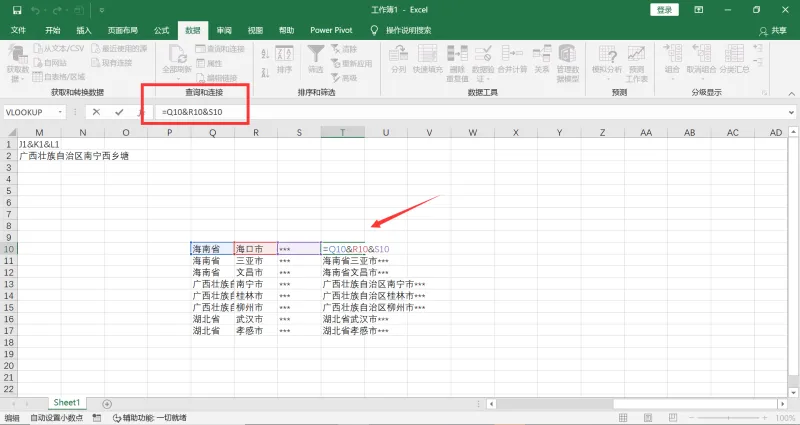Open the 排序 (Sort) dialog icon
Screen dimensions: 800x425
pyautogui.click(x=284, y=54)
